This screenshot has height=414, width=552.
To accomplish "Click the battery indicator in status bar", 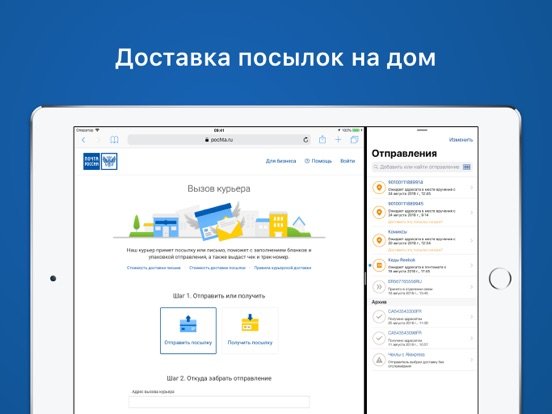I will click(x=357, y=130).
